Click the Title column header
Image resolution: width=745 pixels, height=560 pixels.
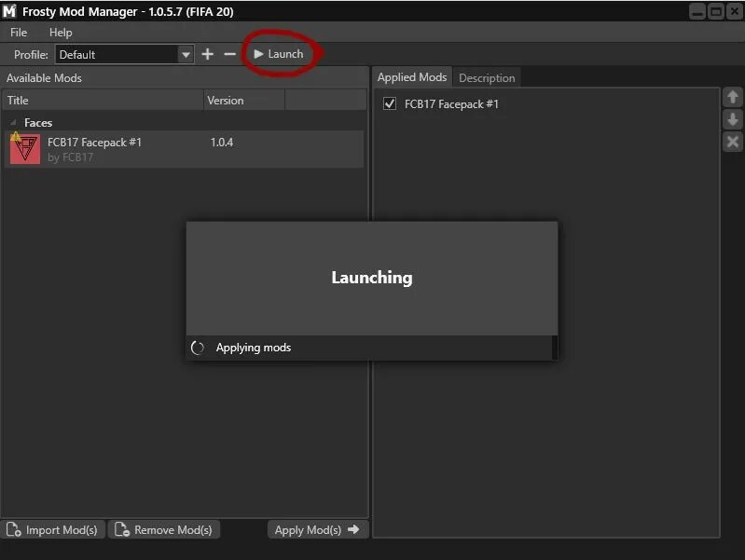pos(103,101)
